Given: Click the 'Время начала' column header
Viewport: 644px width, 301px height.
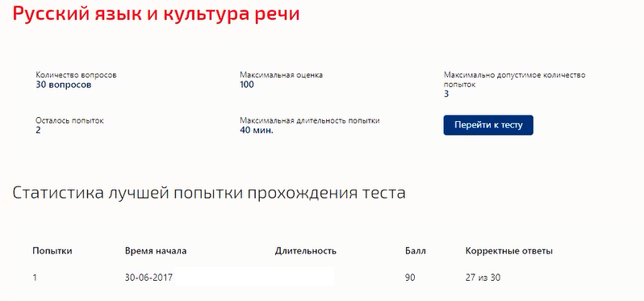Looking at the screenshot, I should coord(156,251).
